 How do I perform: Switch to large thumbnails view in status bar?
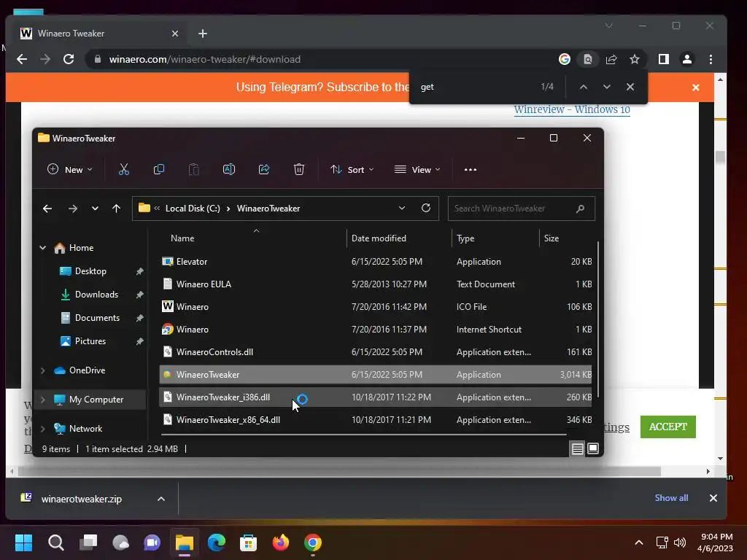point(593,448)
